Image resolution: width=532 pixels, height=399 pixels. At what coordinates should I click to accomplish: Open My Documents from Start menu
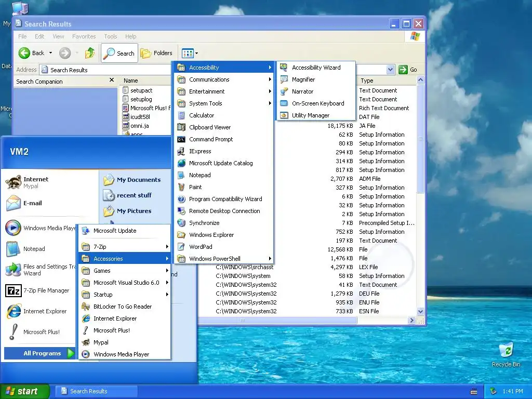[132, 180]
